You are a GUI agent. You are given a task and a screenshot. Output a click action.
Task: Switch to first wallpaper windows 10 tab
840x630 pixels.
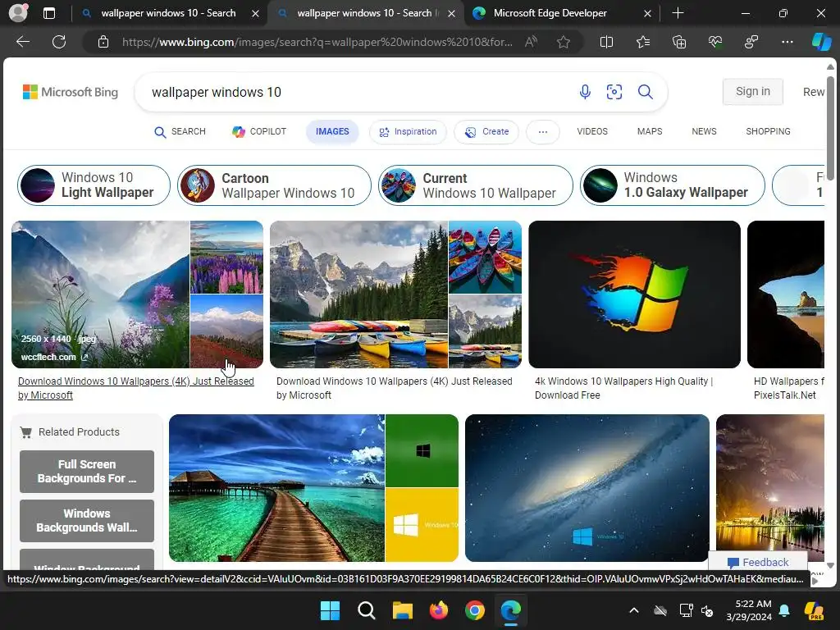point(168,13)
